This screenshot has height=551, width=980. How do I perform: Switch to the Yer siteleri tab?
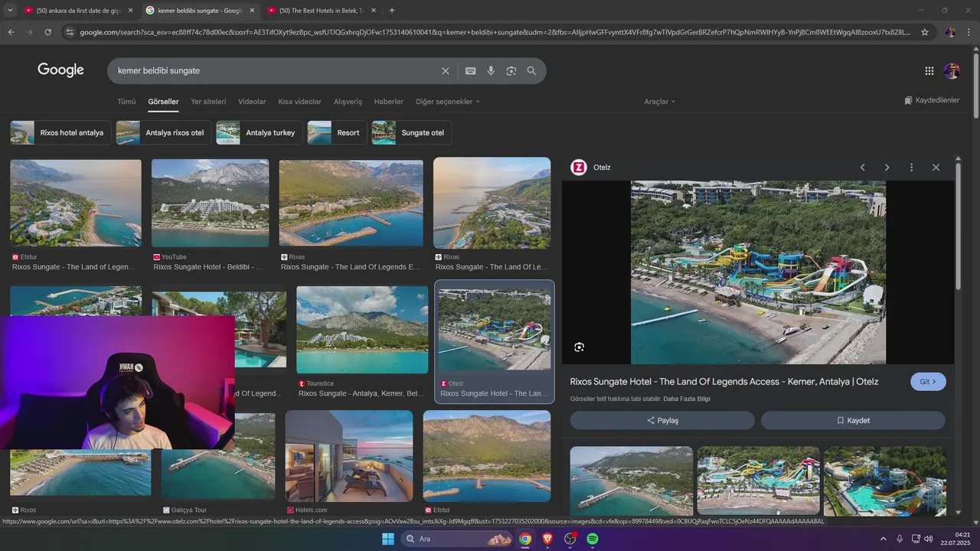click(208, 101)
